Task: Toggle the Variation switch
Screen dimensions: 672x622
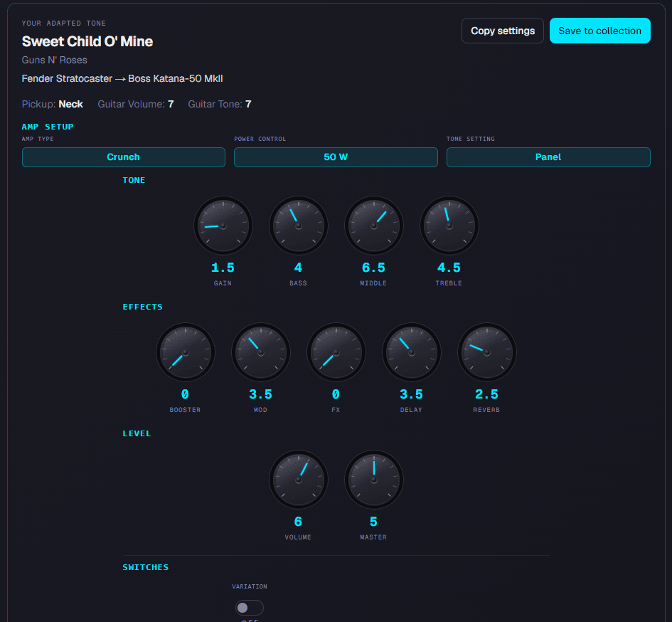Action: coord(250,608)
